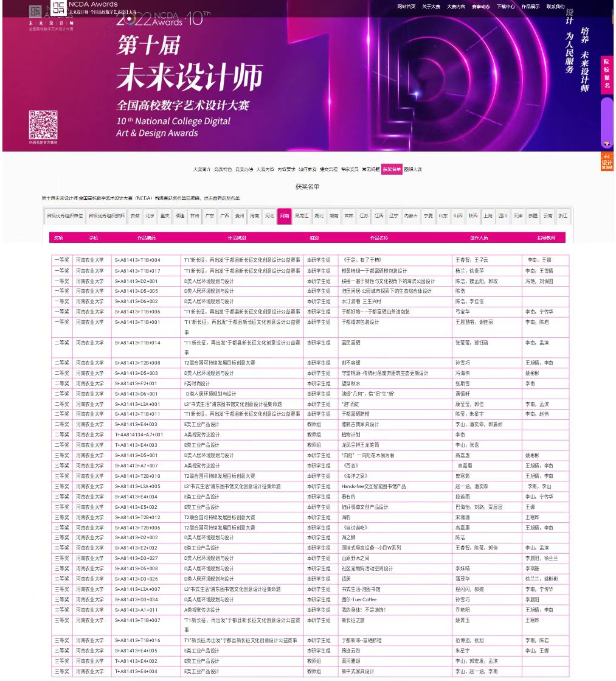Go to 作品展示 in top navigation
Screen dimensions: 616x681
click(x=530, y=7)
